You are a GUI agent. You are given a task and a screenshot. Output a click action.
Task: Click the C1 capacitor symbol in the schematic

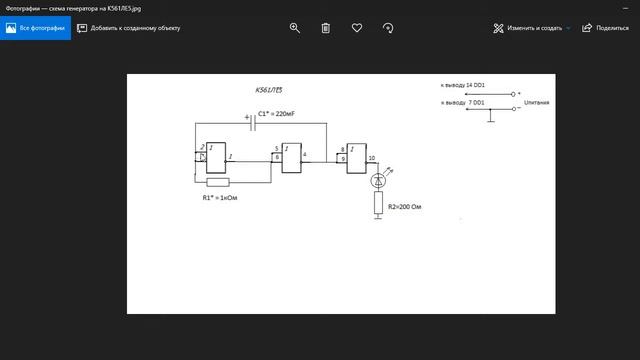pos(252,123)
